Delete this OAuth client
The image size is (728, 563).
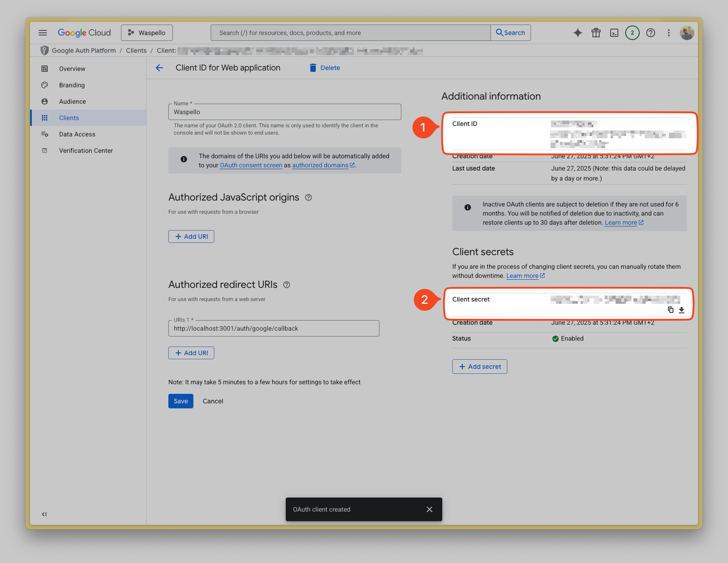click(x=324, y=68)
